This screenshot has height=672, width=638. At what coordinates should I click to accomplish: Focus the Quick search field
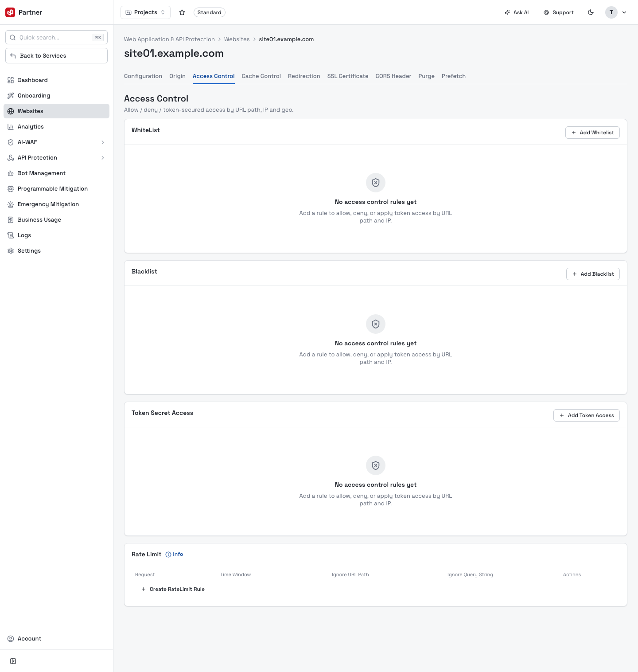56,38
